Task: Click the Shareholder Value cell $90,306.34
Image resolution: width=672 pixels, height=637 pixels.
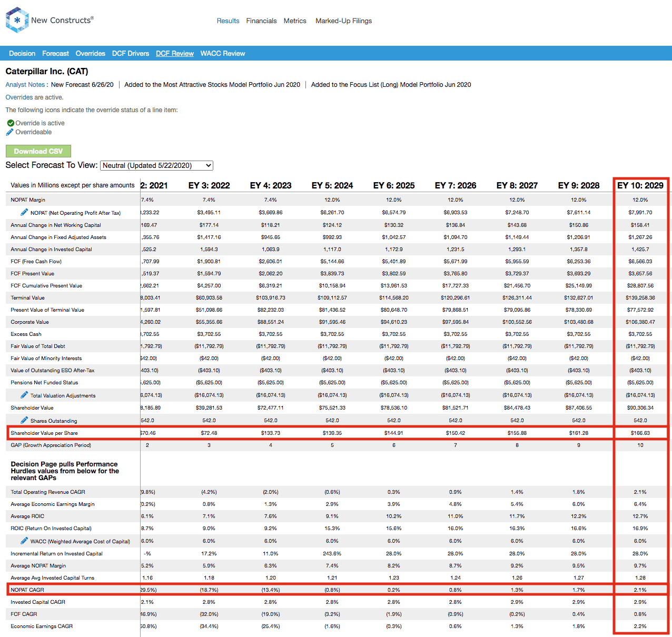Action: click(640, 408)
